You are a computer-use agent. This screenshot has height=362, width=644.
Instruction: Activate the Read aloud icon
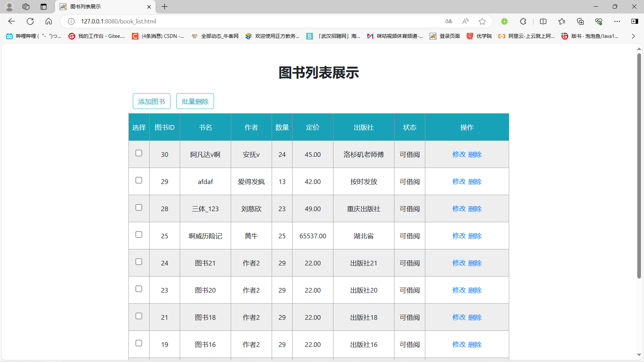point(465,21)
